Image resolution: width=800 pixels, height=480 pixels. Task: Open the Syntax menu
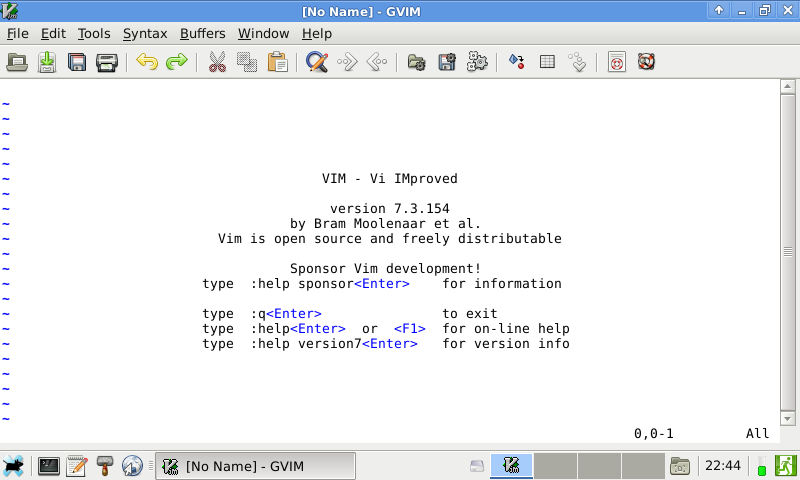[x=145, y=33]
